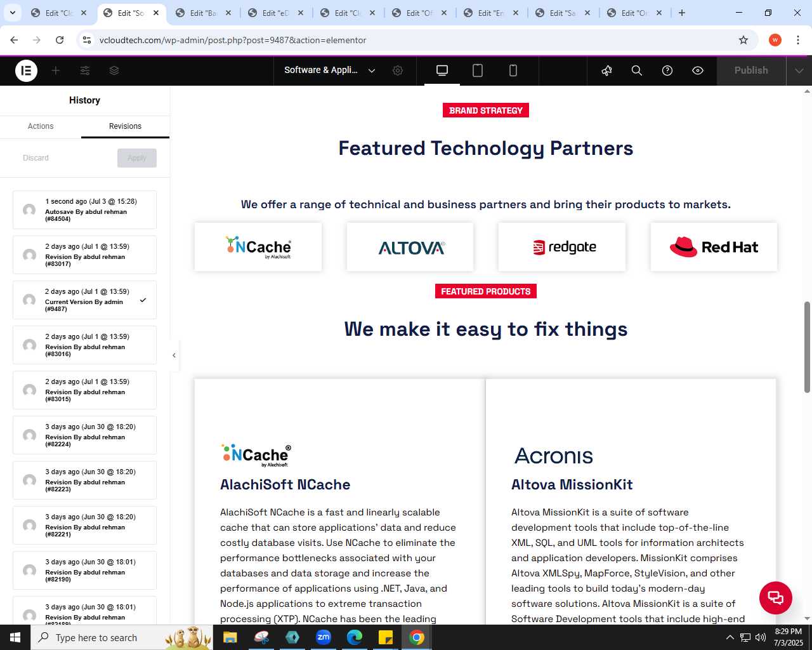Switch to browser tab Edit "Of

[419, 13]
